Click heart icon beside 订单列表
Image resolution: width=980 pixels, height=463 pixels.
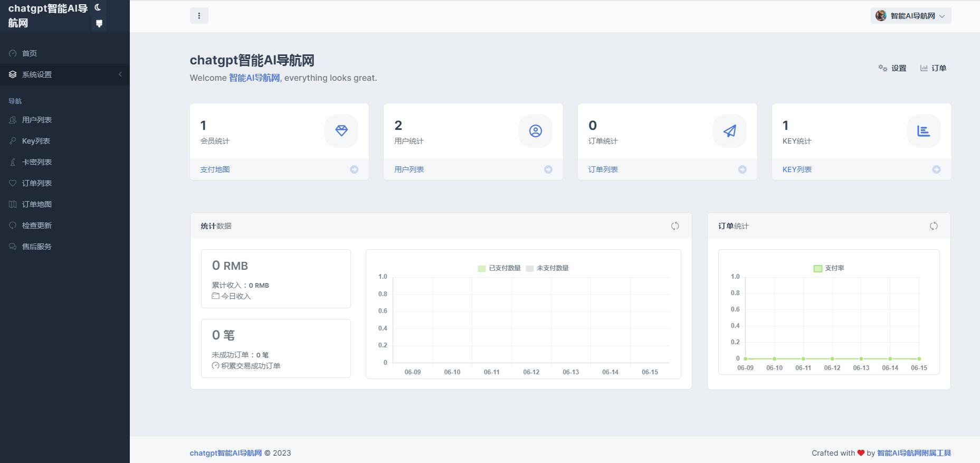[x=13, y=183]
